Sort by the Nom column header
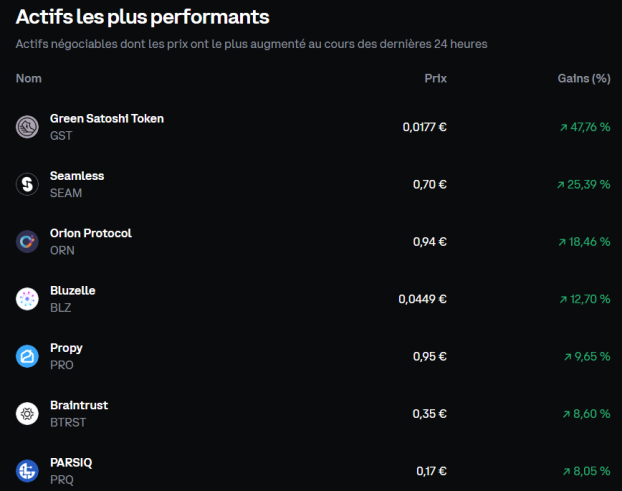Image resolution: width=622 pixels, height=491 pixels. point(29,79)
